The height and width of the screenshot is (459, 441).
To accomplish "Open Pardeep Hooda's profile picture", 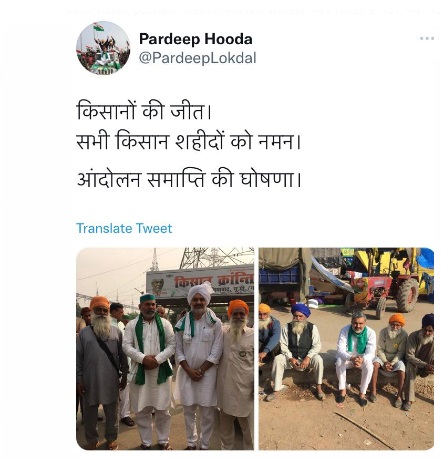I will tap(103, 48).
